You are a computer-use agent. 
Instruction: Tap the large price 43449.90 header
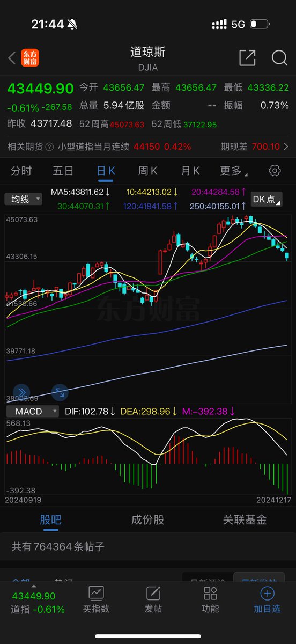click(40, 89)
